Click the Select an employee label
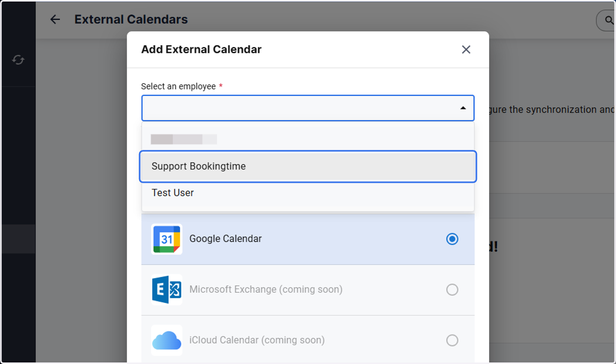The height and width of the screenshot is (364, 616). pyautogui.click(x=179, y=86)
